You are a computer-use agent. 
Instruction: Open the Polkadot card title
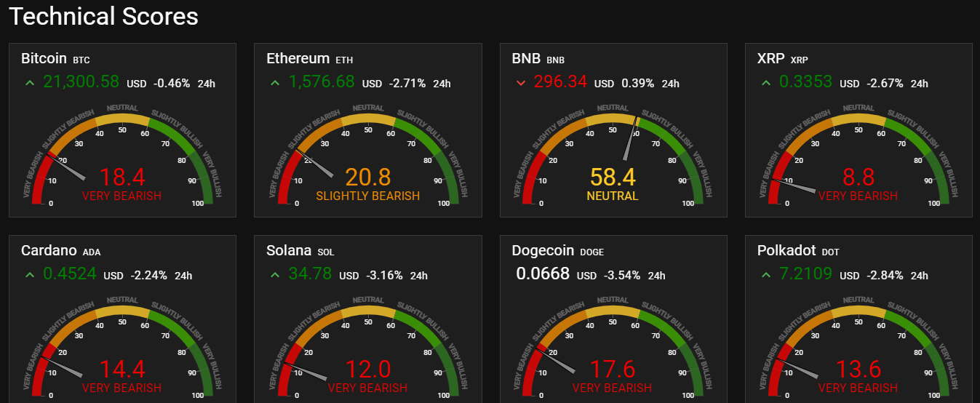786,251
